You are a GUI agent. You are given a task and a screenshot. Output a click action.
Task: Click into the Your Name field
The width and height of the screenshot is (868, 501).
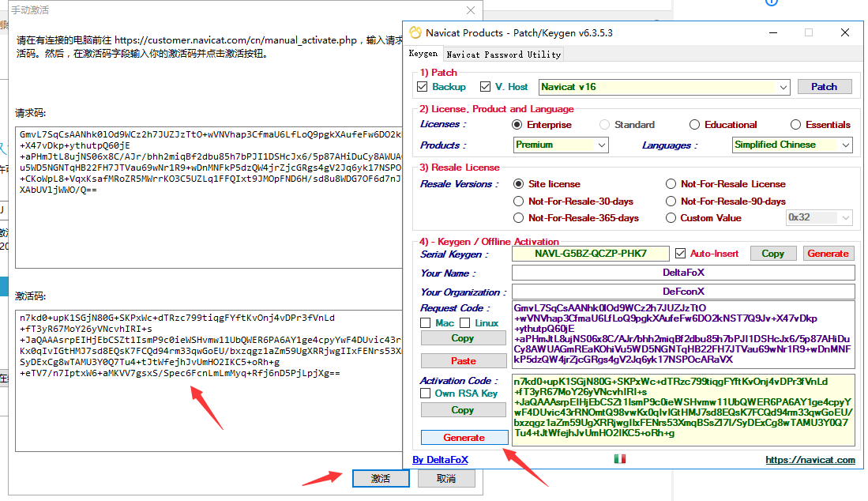(x=683, y=273)
